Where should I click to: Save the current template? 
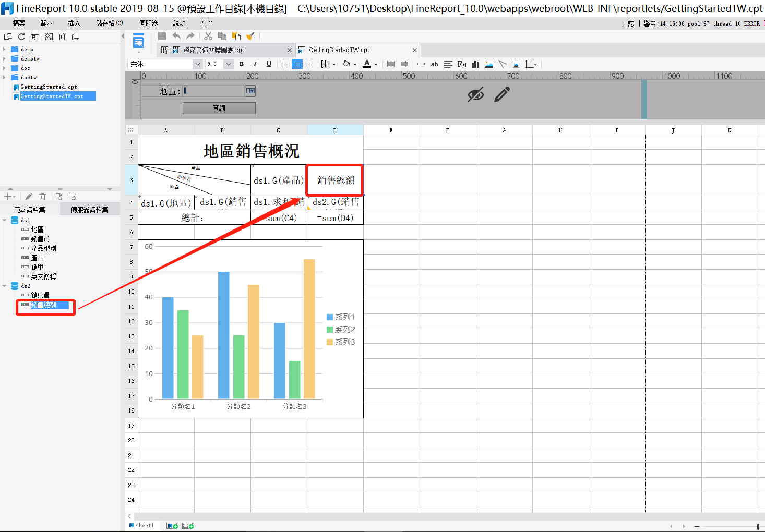click(x=162, y=36)
